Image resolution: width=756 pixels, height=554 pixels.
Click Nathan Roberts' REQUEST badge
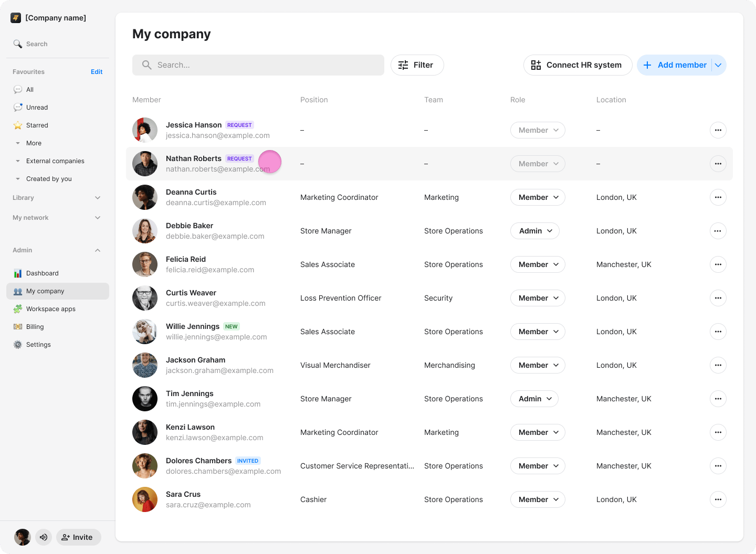pos(240,158)
